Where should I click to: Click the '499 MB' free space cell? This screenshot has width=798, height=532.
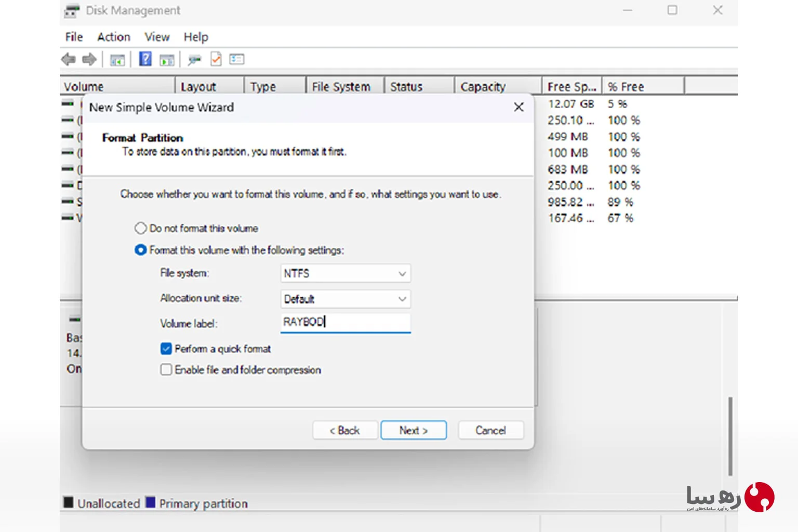[x=568, y=137]
